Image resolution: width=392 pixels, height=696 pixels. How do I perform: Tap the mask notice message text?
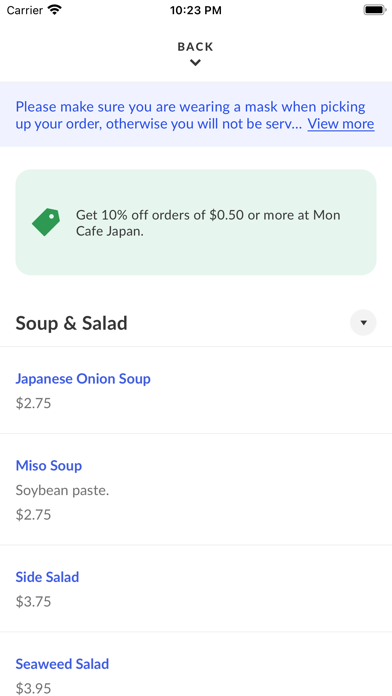pos(159,115)
